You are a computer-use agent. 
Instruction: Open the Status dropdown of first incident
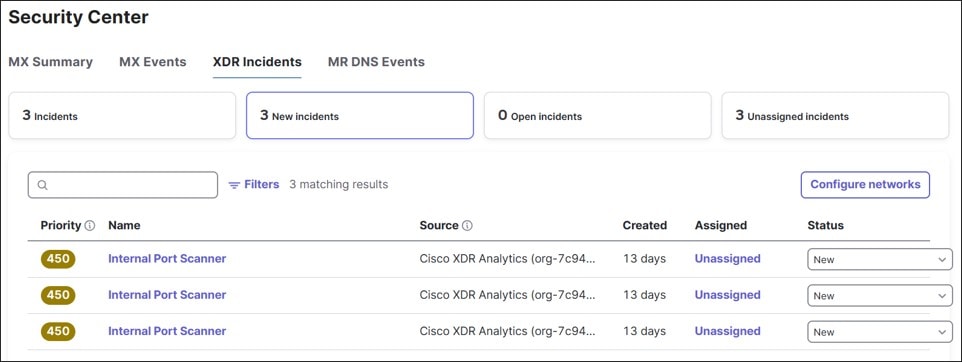tap(880, 260)
